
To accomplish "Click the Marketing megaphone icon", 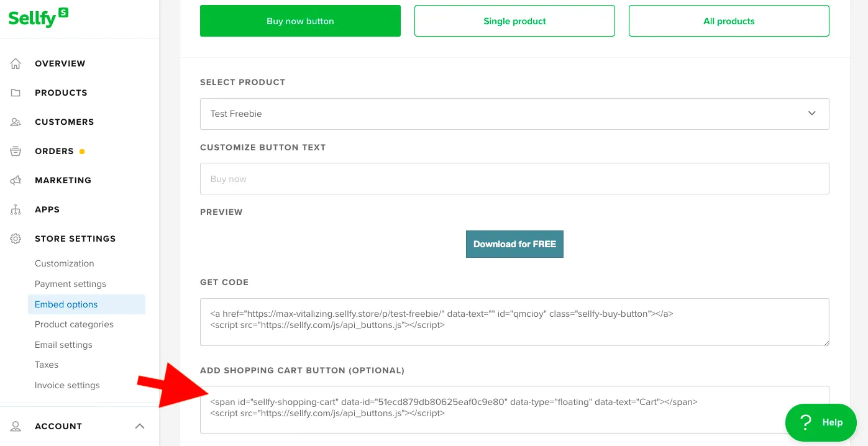I will (x=16, y=180).
